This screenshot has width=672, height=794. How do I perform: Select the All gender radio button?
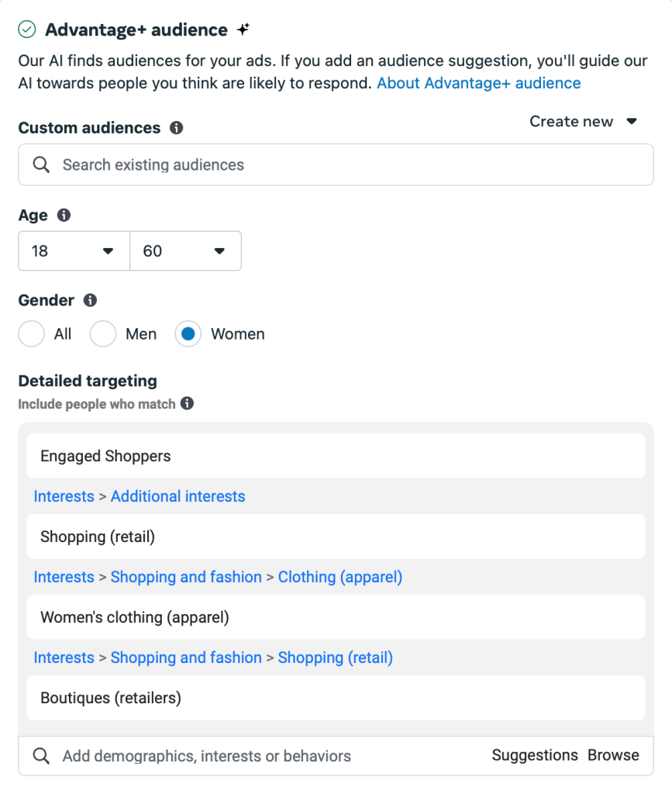coord(32,334)
